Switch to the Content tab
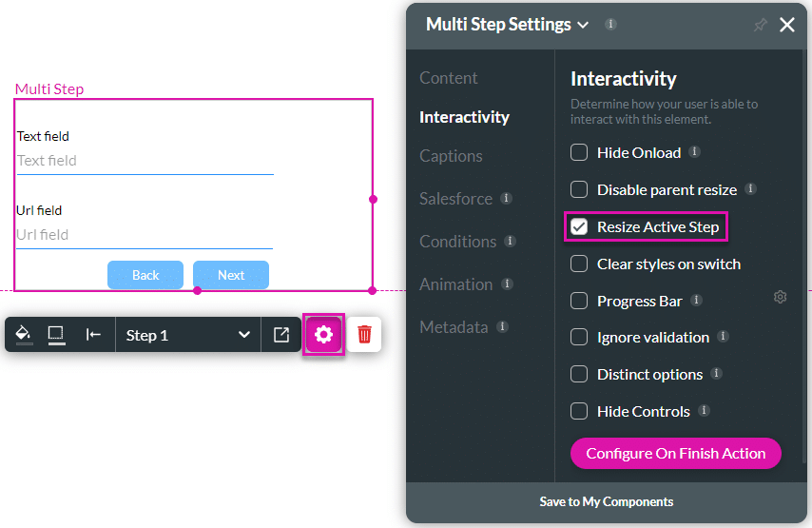 (x=449, y=78)
